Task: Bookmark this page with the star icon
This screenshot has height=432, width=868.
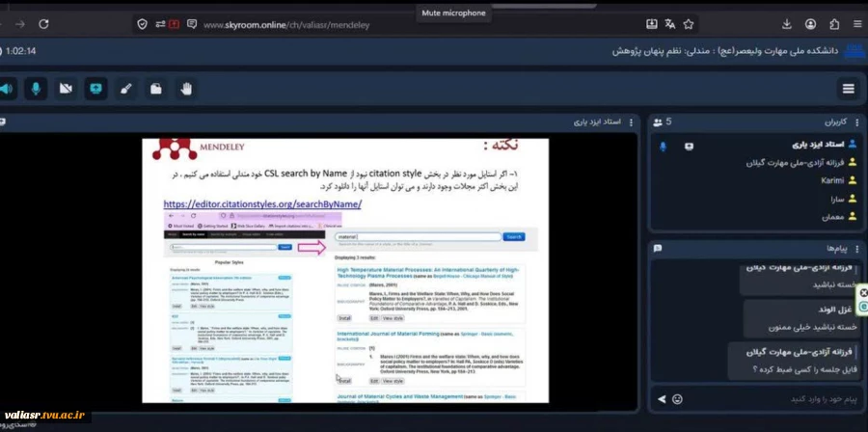Action: [688, 24]
